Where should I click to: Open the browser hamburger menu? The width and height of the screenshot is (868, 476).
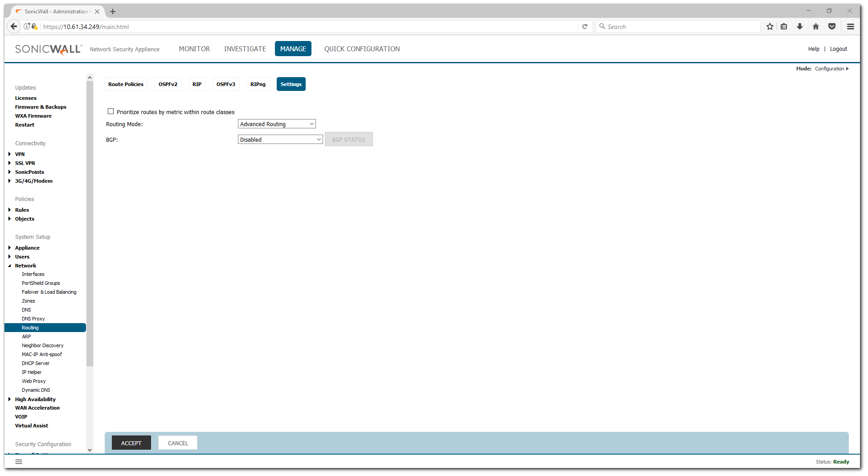850,27
